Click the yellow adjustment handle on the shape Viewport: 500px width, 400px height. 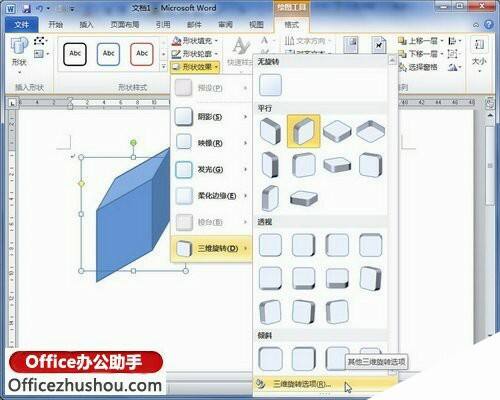(x=81, y=184)
